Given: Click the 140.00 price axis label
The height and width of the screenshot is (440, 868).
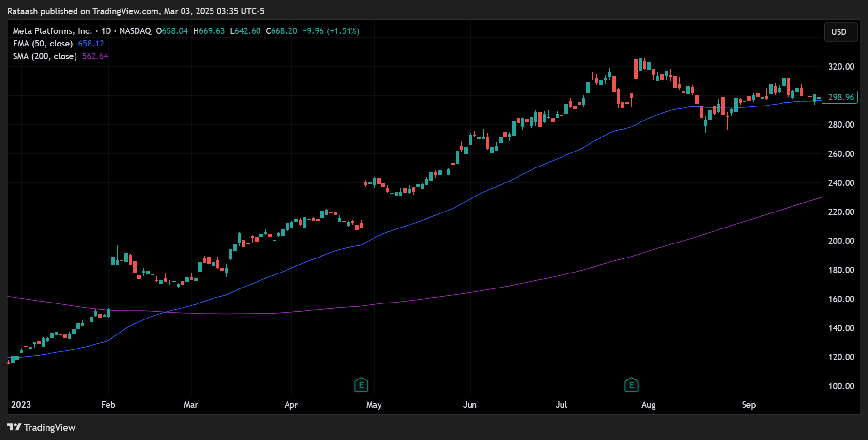Looking at the screenshot, I should click(x=841, y=328).
